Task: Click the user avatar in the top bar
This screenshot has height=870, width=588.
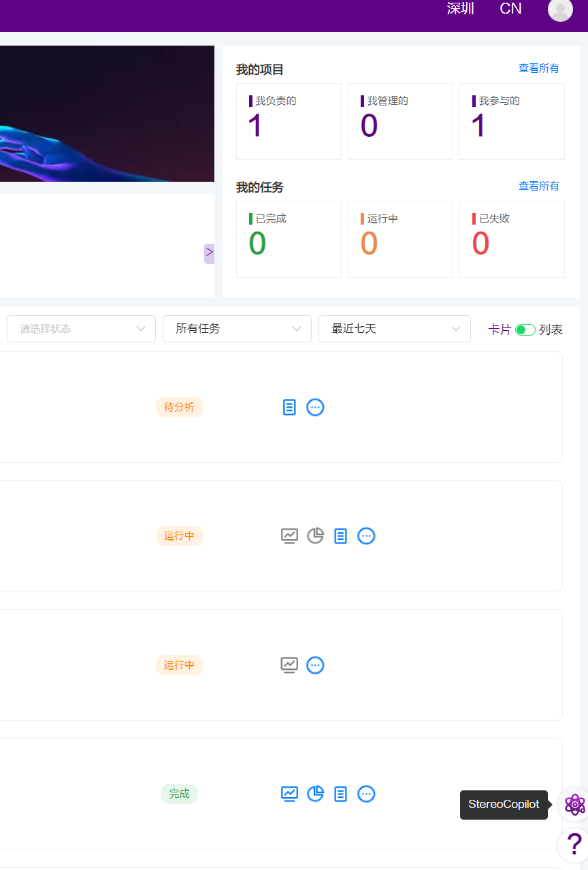Action: click(x=560, y=10)
